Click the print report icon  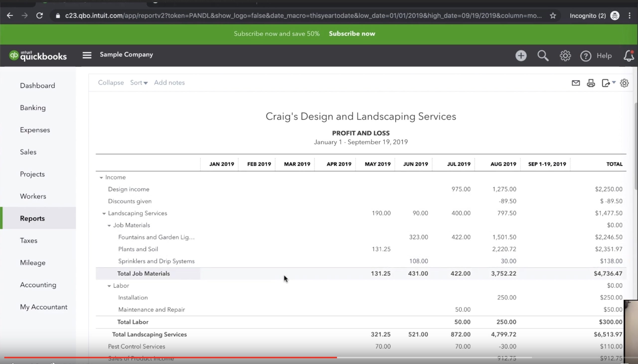(x=591, y=83)
